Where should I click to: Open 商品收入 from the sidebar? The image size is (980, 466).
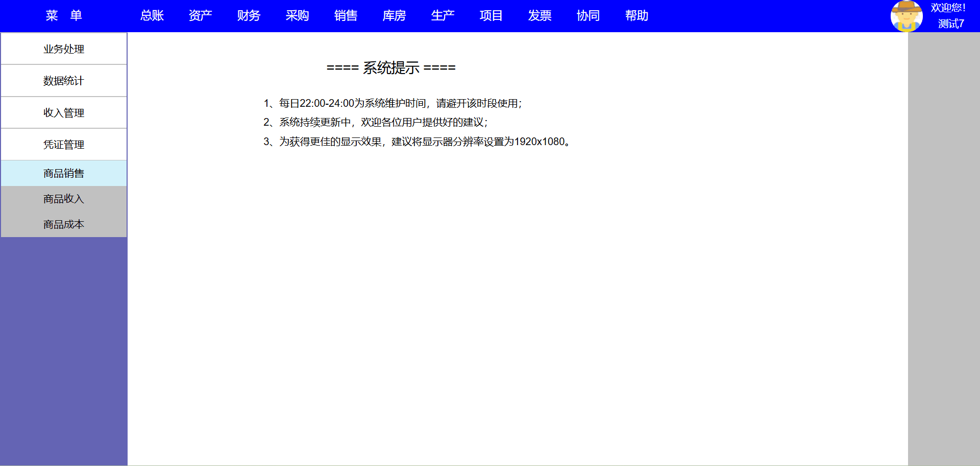tap(64, 199)
